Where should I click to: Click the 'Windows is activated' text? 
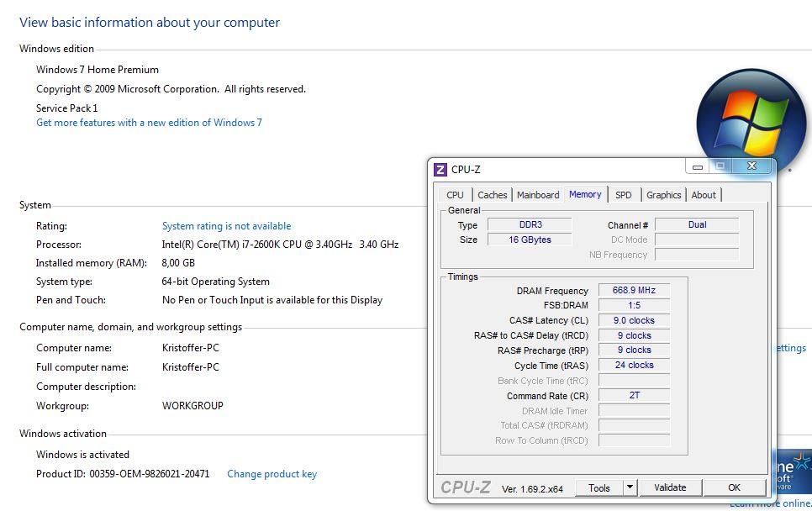click(83, 455)
